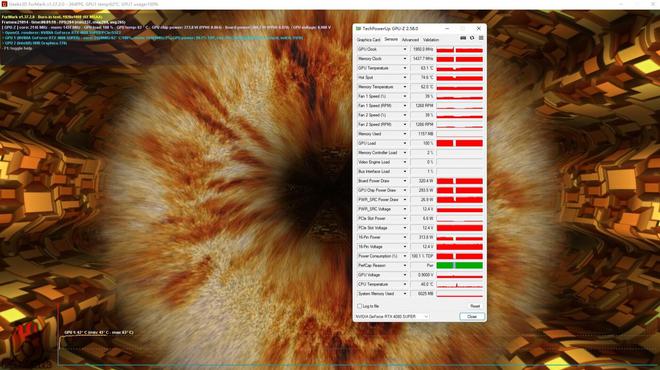
Task: Click the GPU Load red history graph
Action: [459, 144]
